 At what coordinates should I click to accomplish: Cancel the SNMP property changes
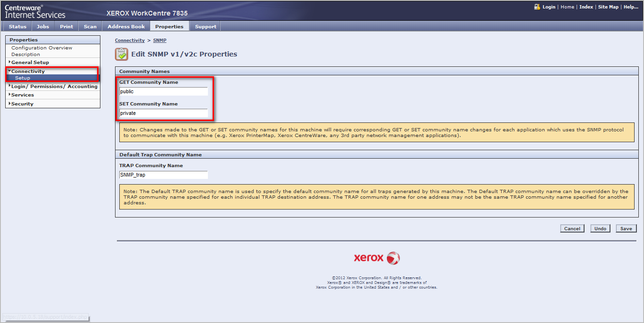coord(572,228)
